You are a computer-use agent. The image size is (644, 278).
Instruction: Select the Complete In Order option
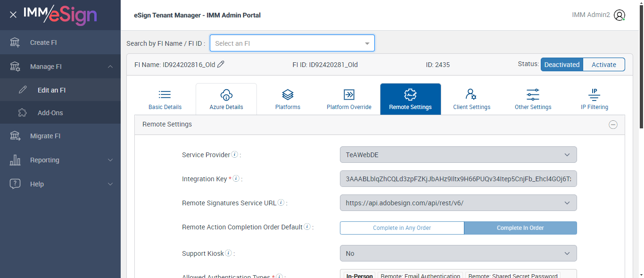(520, 228)
